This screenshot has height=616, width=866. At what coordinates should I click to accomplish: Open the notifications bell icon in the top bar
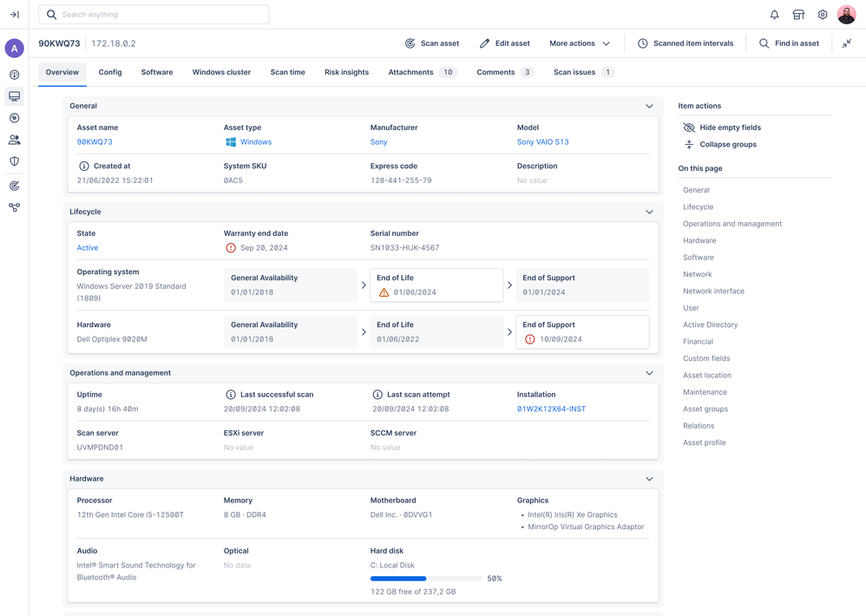point(774,14)
